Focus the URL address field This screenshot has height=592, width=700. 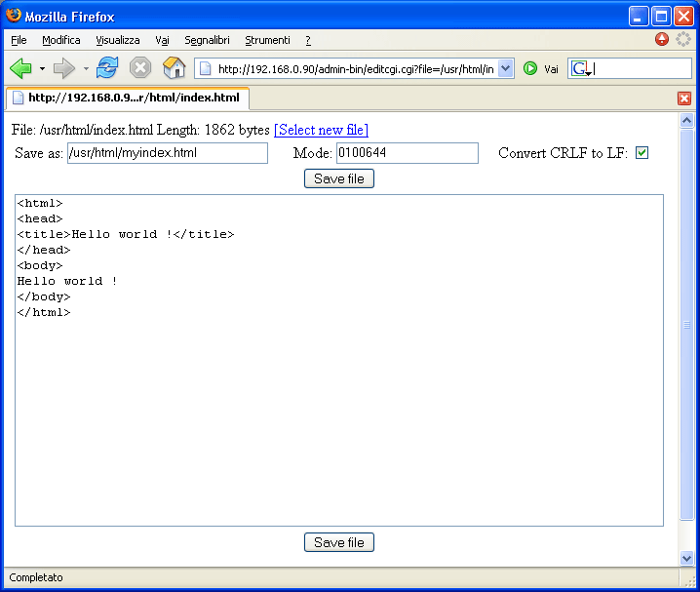355,68
